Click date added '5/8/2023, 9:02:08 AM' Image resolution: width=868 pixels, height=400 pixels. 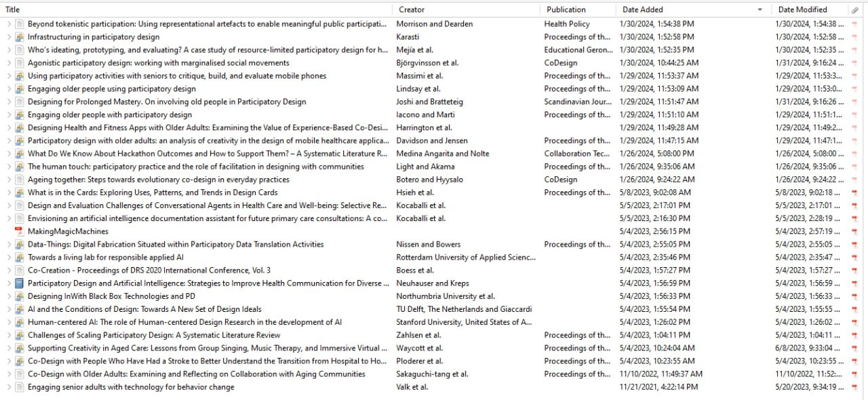tap(655, 193)
